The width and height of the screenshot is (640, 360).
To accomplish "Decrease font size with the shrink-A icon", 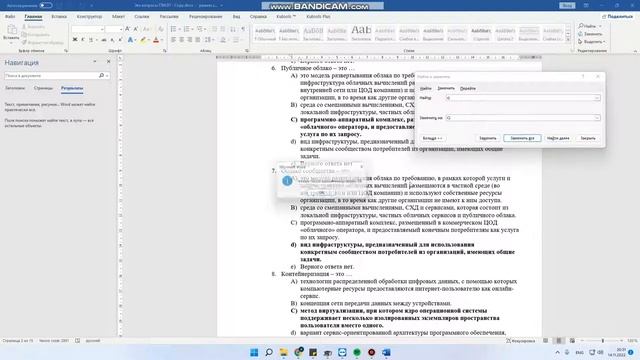I will [x=136, y=29].
